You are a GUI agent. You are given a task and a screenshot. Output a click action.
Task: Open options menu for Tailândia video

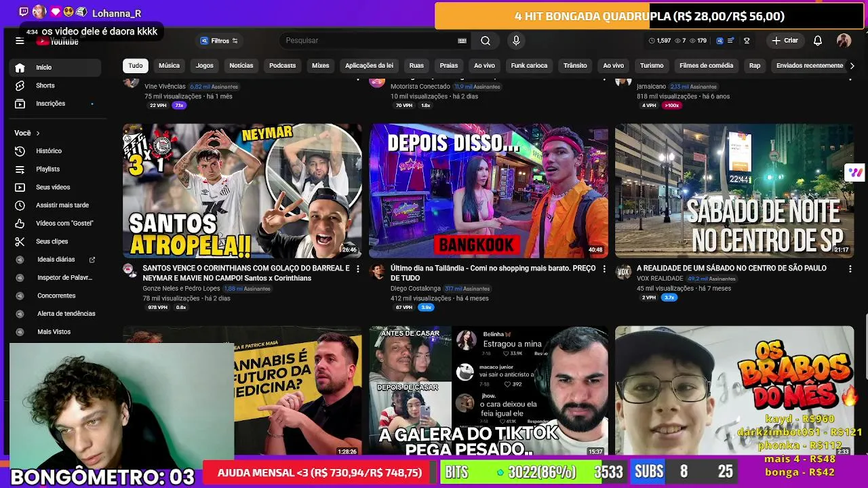pos(604,269)
